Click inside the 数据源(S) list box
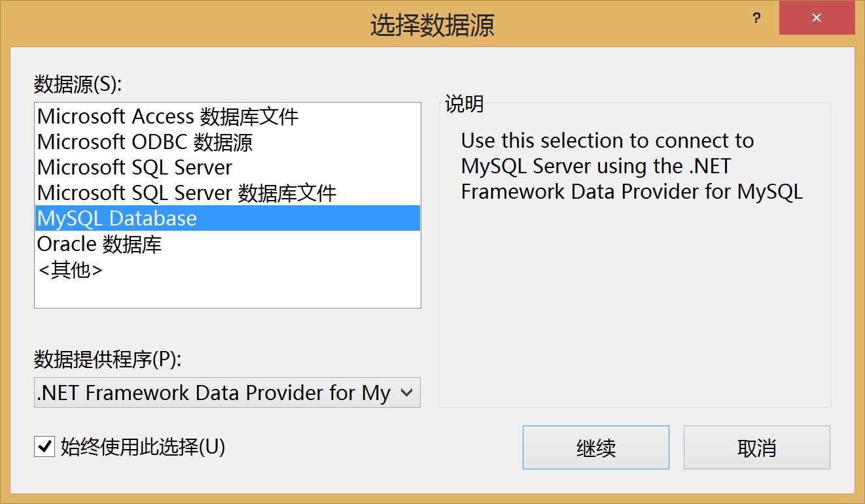The image size is (865, 504). pos(227,288)
